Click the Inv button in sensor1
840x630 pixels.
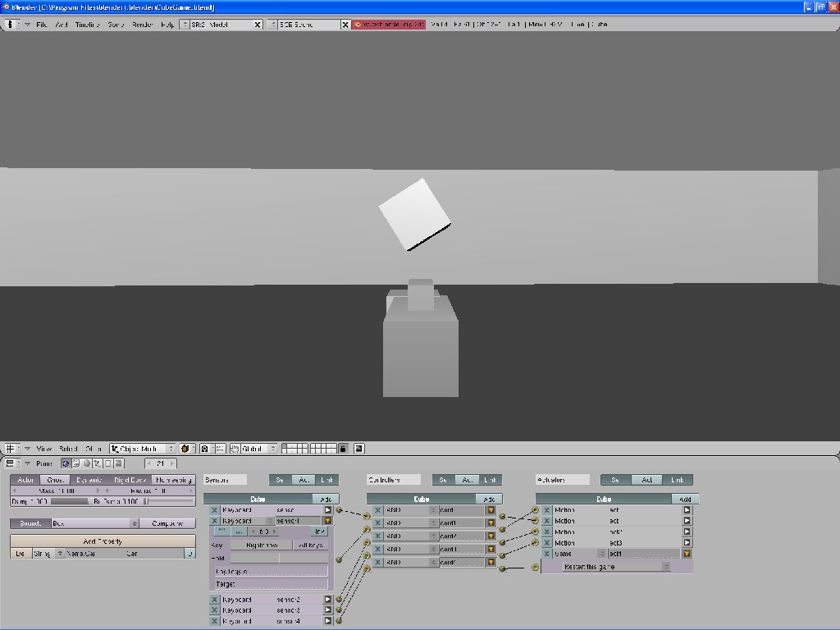(x=319, y=532)
